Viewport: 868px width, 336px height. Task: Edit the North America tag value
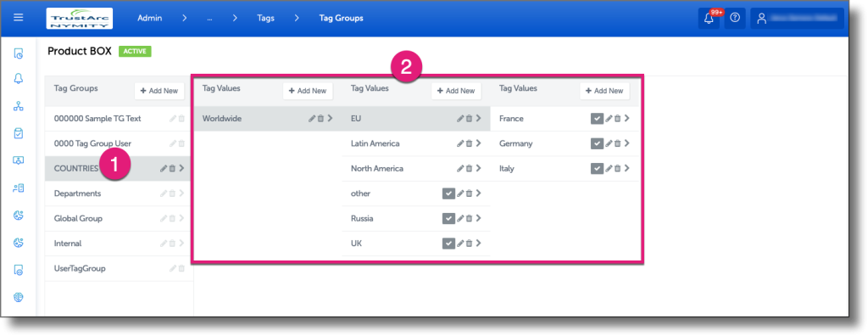tap(460, 169)
